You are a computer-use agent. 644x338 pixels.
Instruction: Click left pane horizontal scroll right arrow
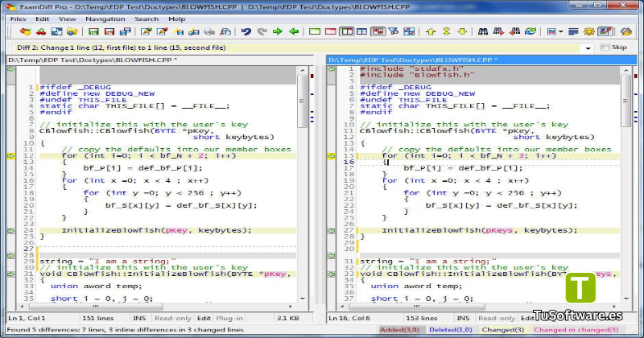[291, 307]
